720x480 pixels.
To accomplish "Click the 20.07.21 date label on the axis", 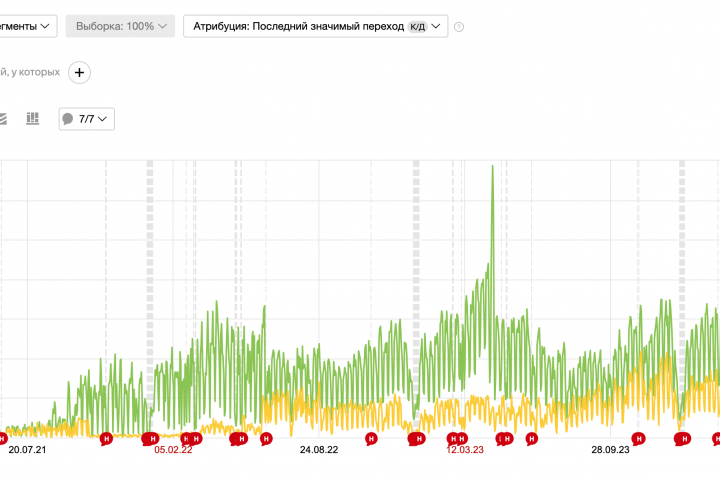I will click(x=28, y=450).
